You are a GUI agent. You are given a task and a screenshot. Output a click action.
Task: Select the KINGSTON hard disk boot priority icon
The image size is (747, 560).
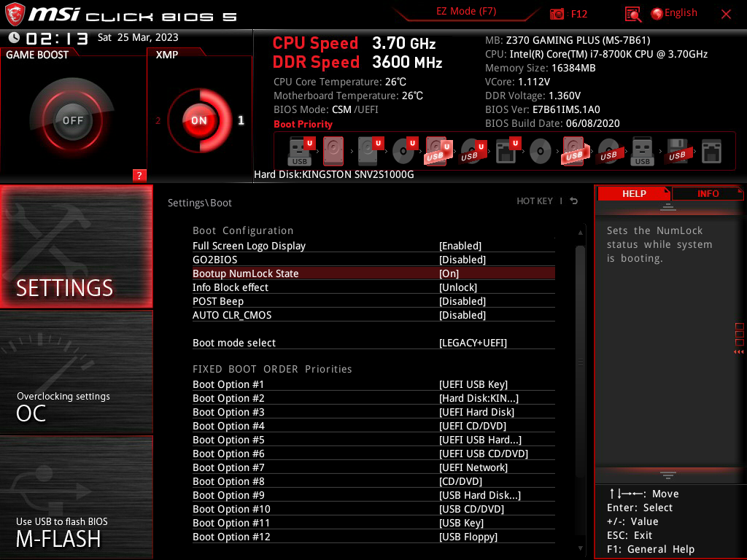pos(333,151)
